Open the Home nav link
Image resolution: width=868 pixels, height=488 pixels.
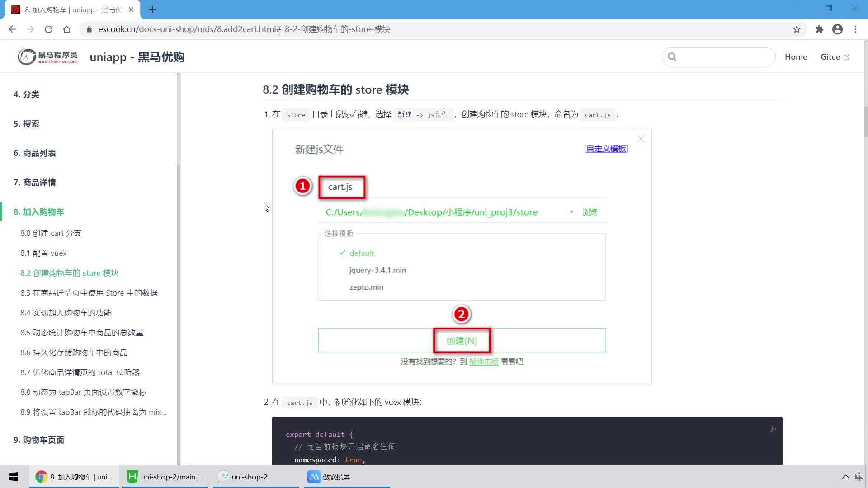coord(796,57)
